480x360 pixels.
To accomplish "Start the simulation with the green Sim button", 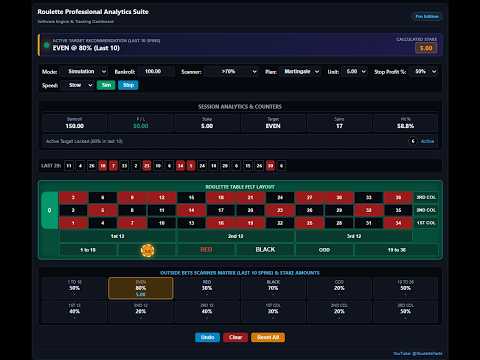I will coord(106,85).
